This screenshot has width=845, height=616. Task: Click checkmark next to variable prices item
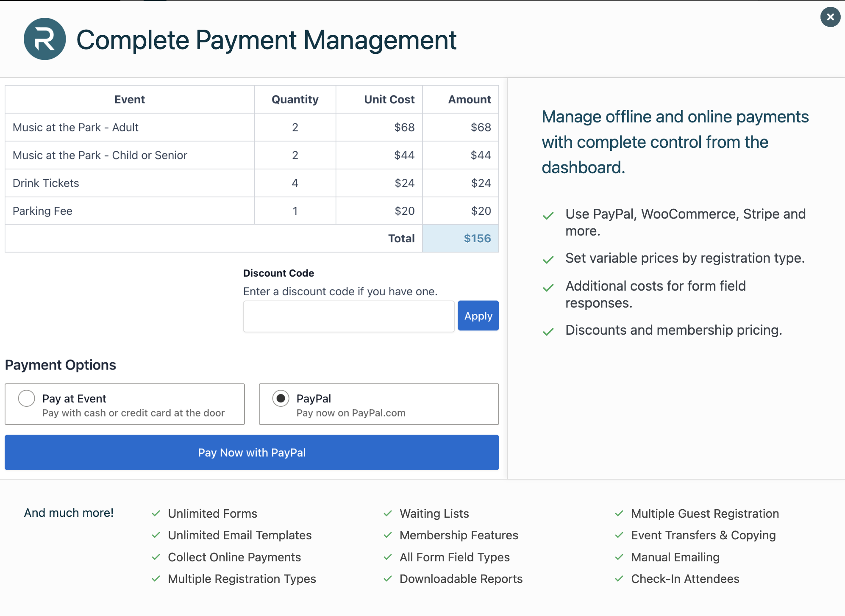[x=548, y=259]
